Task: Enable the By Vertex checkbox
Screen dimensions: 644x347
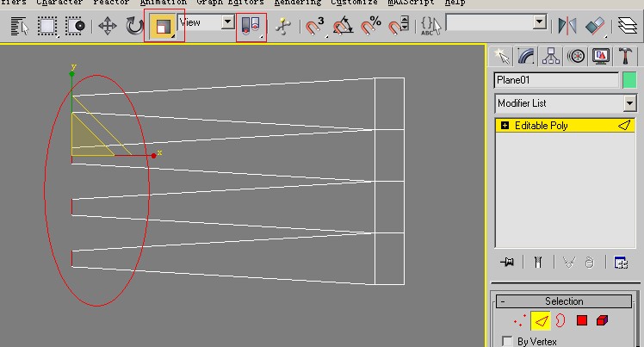Action: [507, 342]
